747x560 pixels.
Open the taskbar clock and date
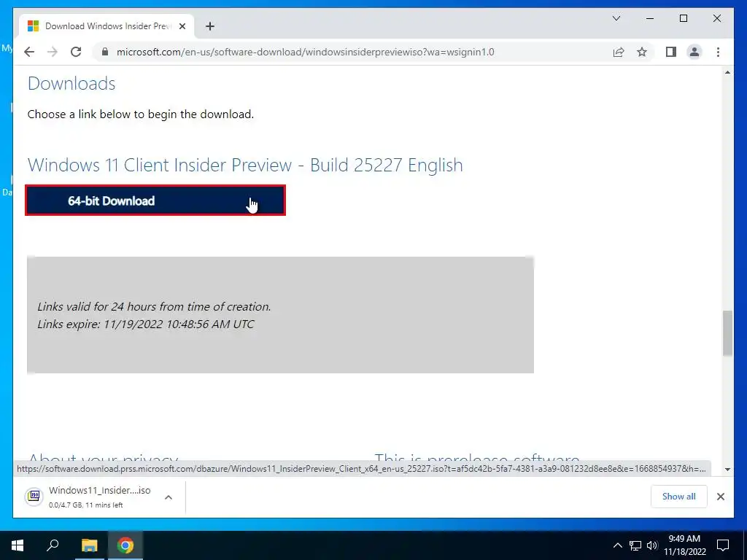(x=684, y=545)
